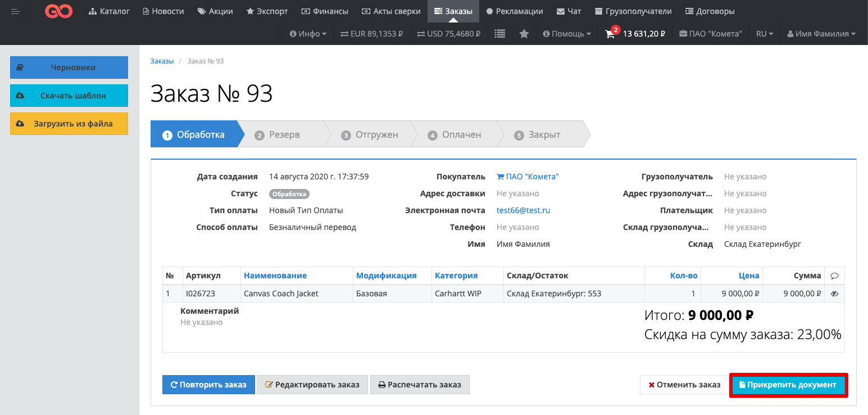Expand the Помощь dropdown menu

(x=566, y=34)
